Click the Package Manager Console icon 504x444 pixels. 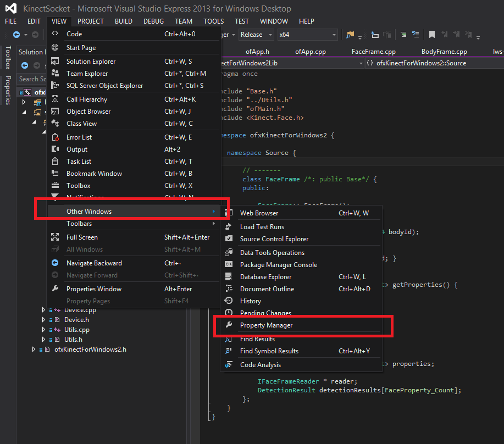pyautogui.click(x=229, y=264)
